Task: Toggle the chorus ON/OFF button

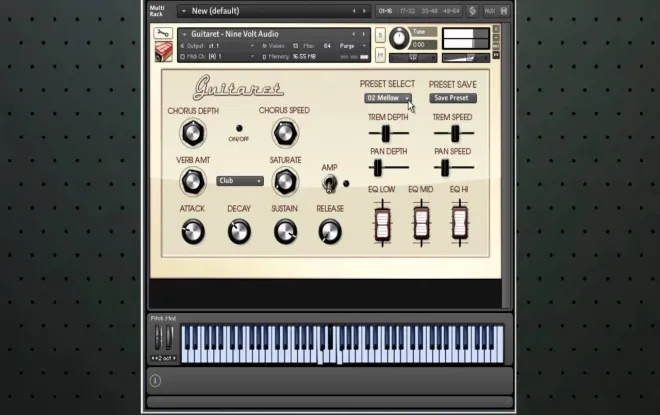Action: [x=239, y=128]
